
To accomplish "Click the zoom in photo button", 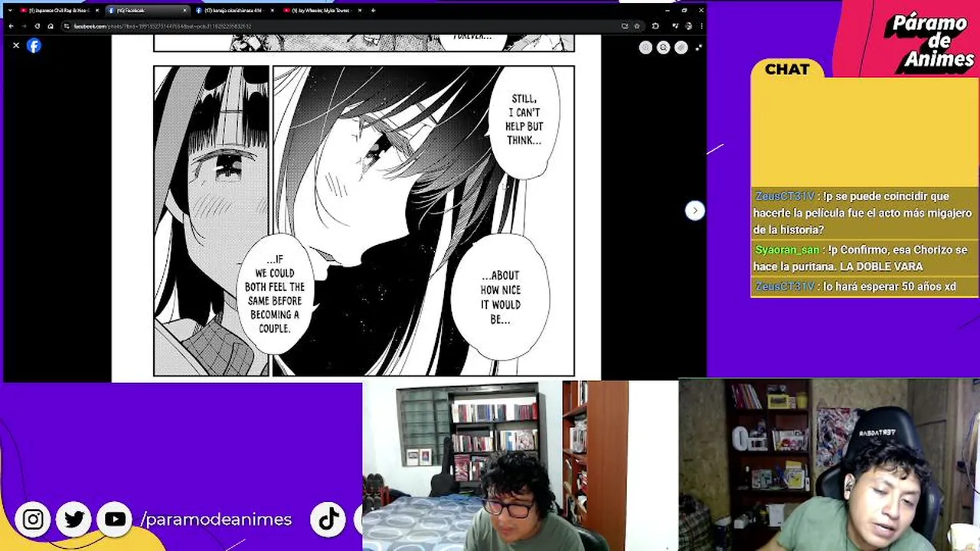I will coord(645,47).
